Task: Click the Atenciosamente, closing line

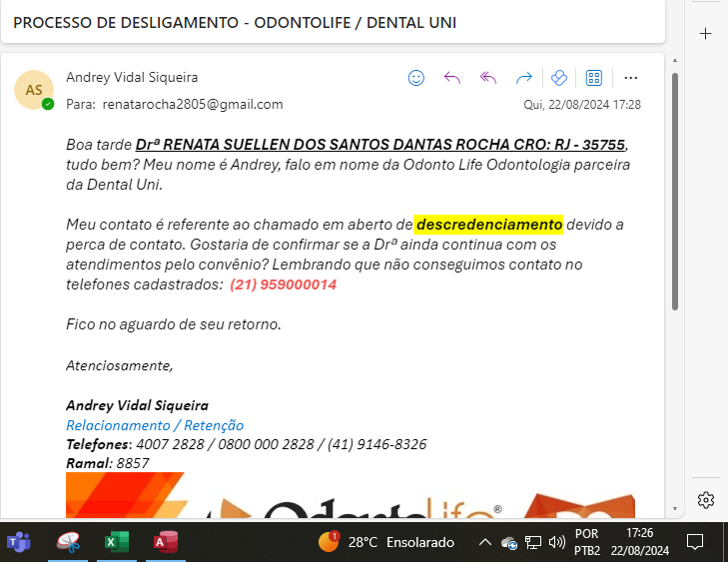Action: (119, 365)
